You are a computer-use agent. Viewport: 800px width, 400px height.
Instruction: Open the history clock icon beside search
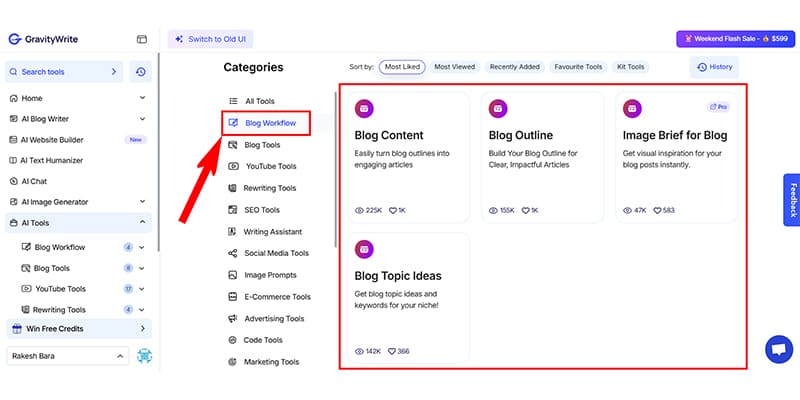[x=141, y=72]
